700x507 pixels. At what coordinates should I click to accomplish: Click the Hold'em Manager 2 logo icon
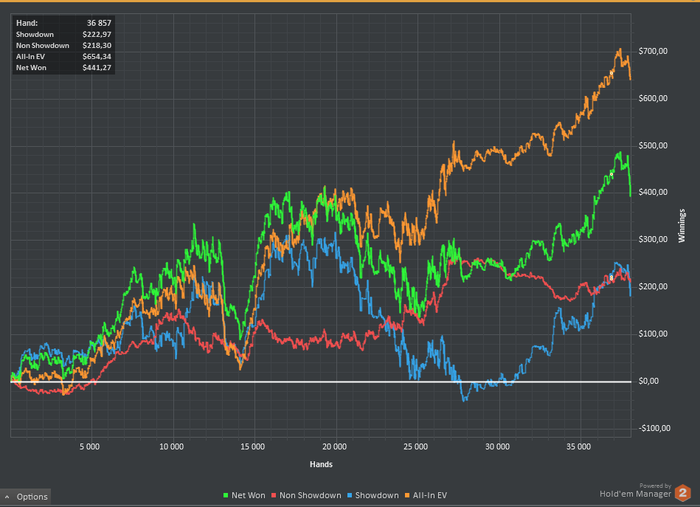click(x=683, y=493)
